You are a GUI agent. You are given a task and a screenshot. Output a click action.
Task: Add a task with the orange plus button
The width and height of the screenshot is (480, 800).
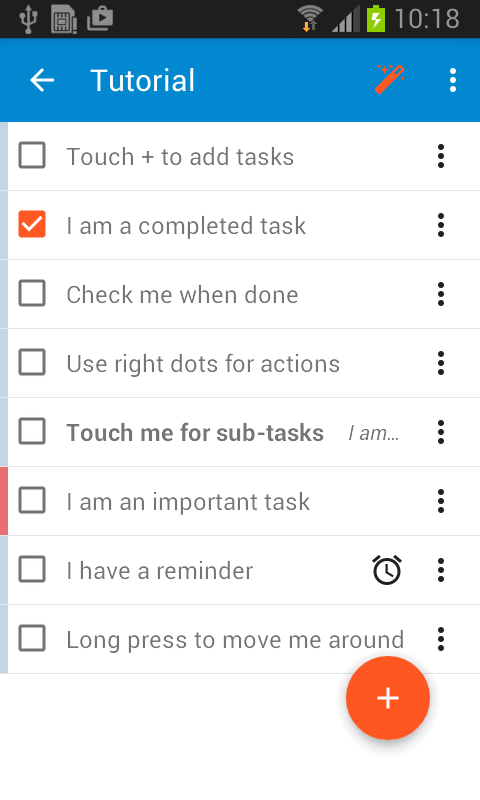coord(388,697)
